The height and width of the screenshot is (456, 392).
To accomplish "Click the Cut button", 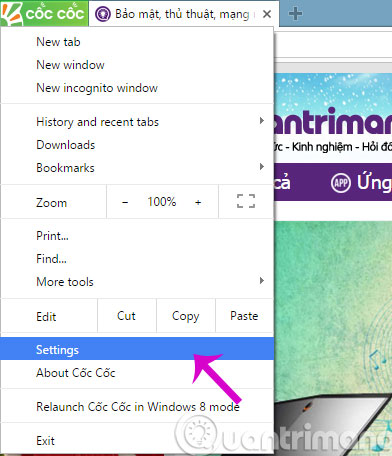I will pos(127,316).
